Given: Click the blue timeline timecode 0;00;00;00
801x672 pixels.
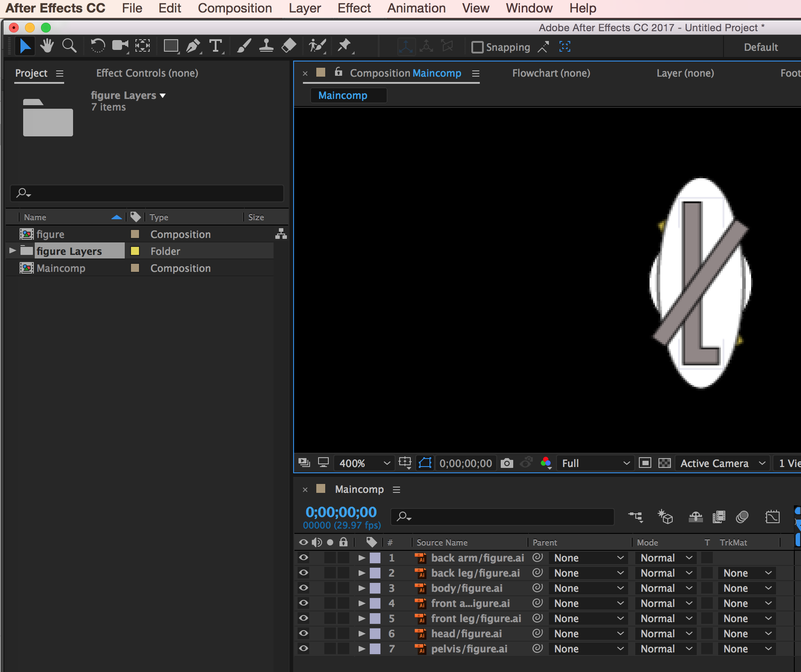Looking at the screenshot, I should click(341, 512).
